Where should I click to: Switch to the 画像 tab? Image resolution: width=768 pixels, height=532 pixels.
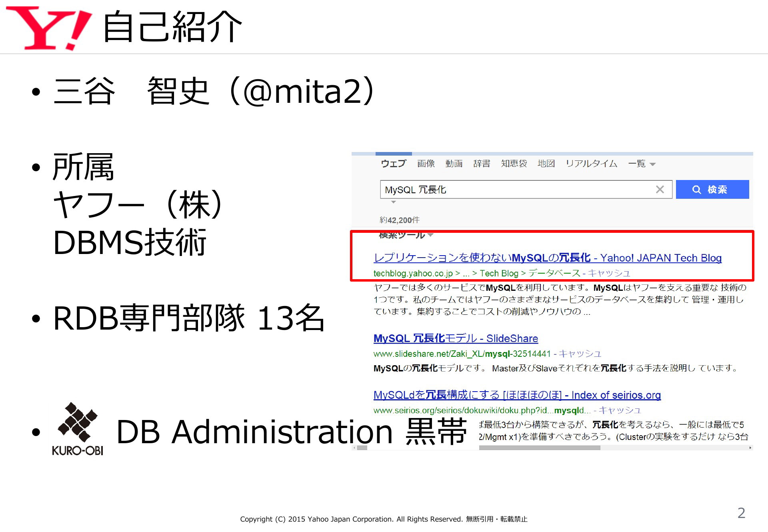pos(426,164)
